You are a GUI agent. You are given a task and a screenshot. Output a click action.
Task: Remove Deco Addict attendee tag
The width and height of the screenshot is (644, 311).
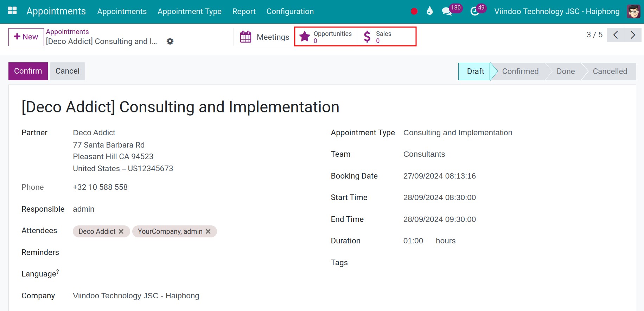pos(121,231)
